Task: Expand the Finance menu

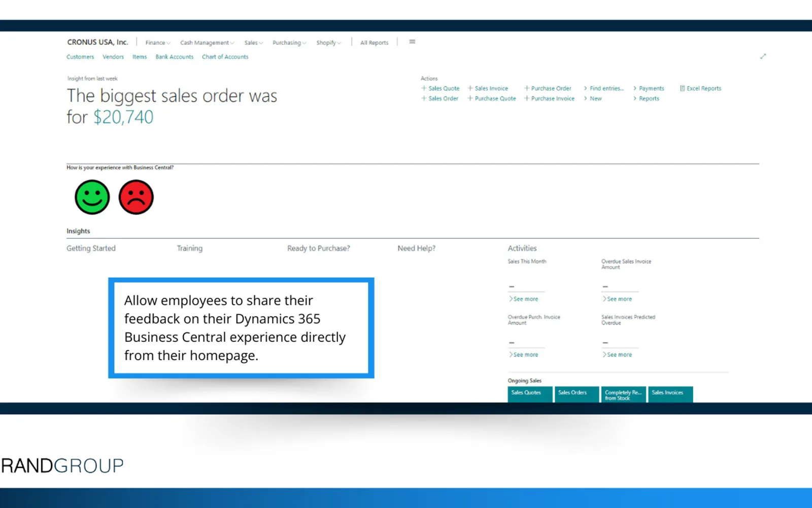Action: (158, 43)
